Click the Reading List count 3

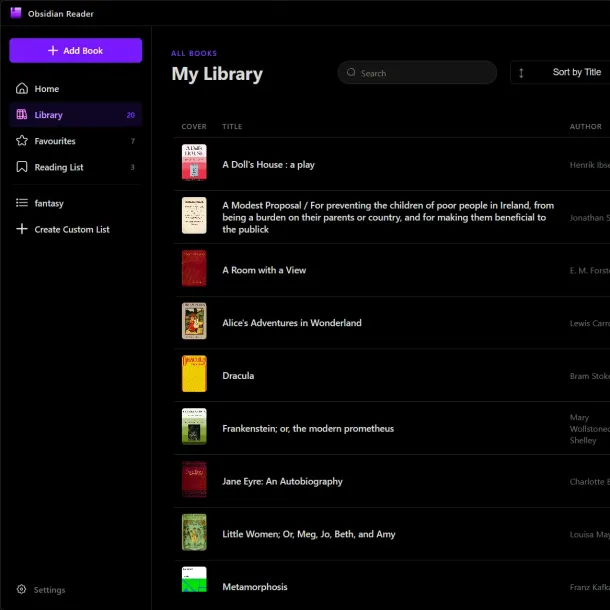(132, 167)
